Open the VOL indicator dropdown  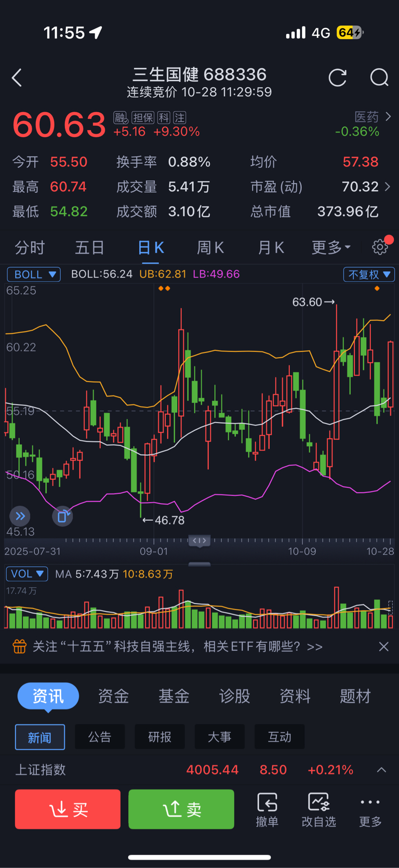[x=27, y=574]
